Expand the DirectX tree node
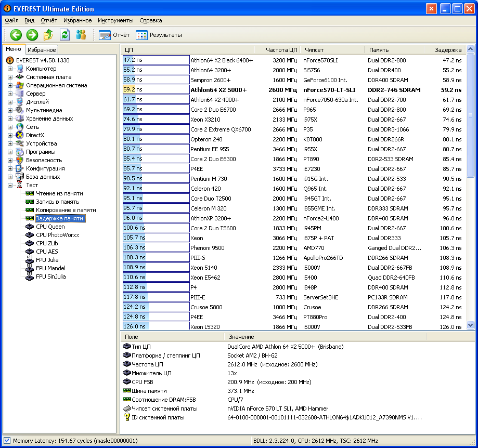 tap(10, 135)
